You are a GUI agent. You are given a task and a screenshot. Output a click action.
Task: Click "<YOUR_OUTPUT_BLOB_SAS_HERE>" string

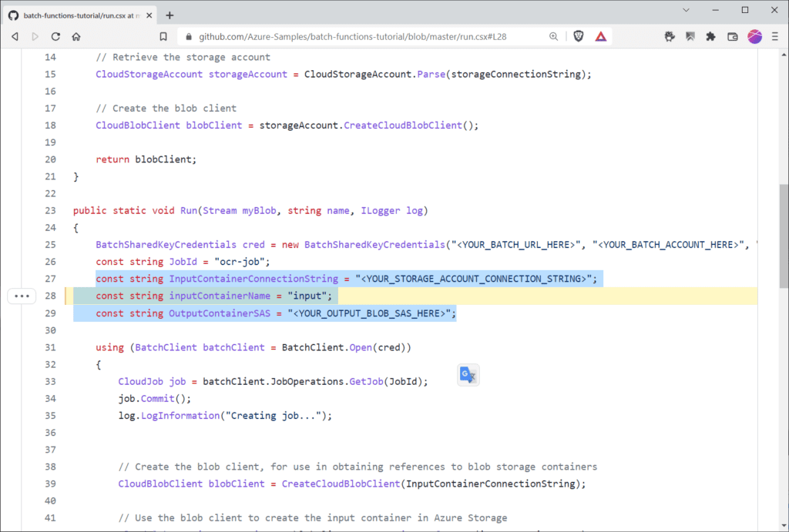coord(369,313)
